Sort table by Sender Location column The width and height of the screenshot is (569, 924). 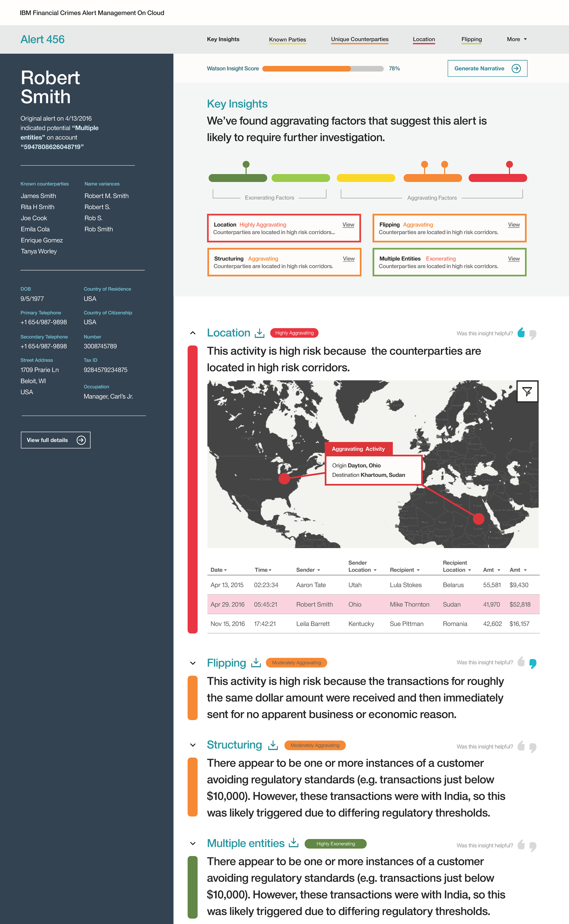click(362, 566)
